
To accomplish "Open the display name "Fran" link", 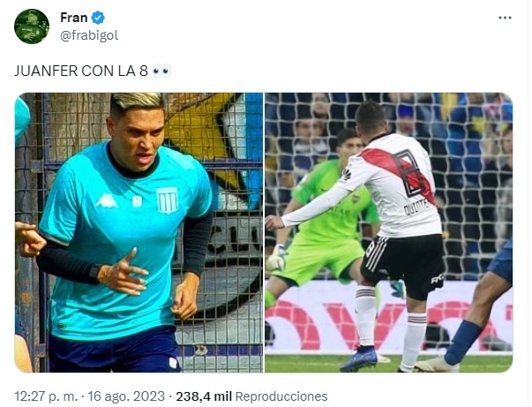I will [x=73, y=18].
